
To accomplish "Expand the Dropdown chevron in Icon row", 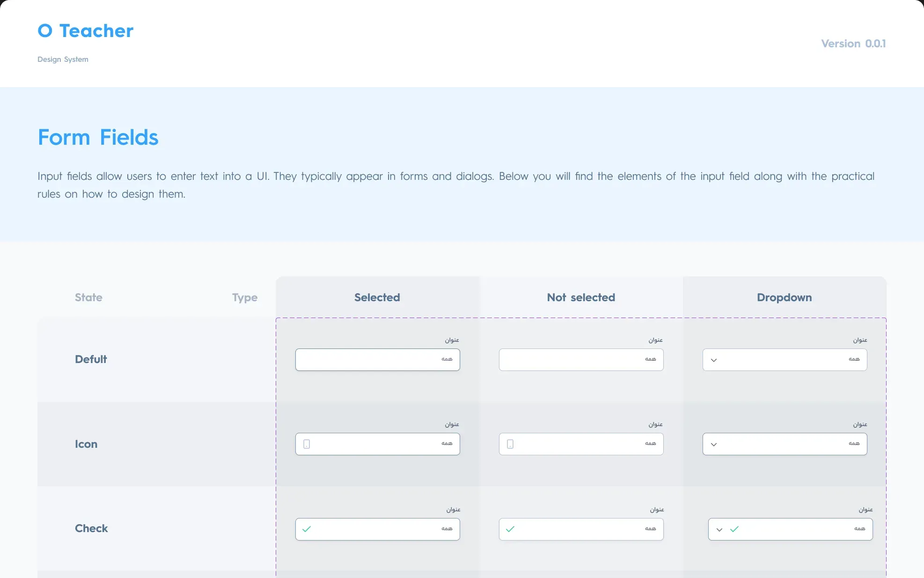I will (x=714, y=445).
